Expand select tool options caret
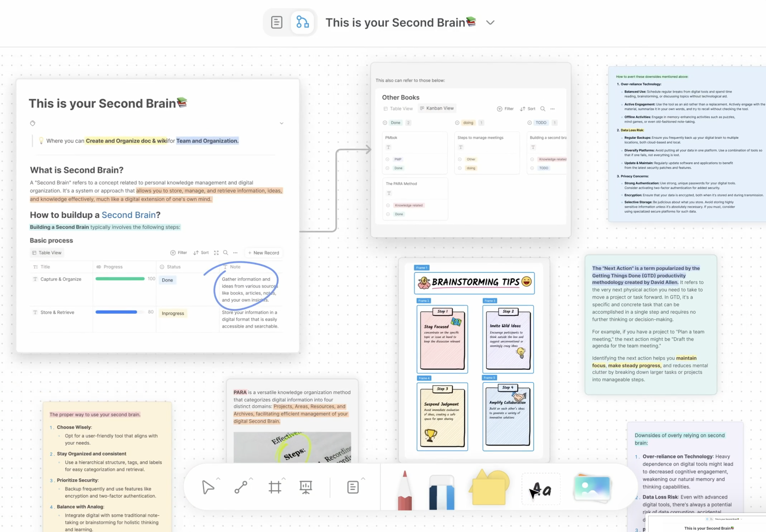The image size is (766, 532). [x=218, y=479]
